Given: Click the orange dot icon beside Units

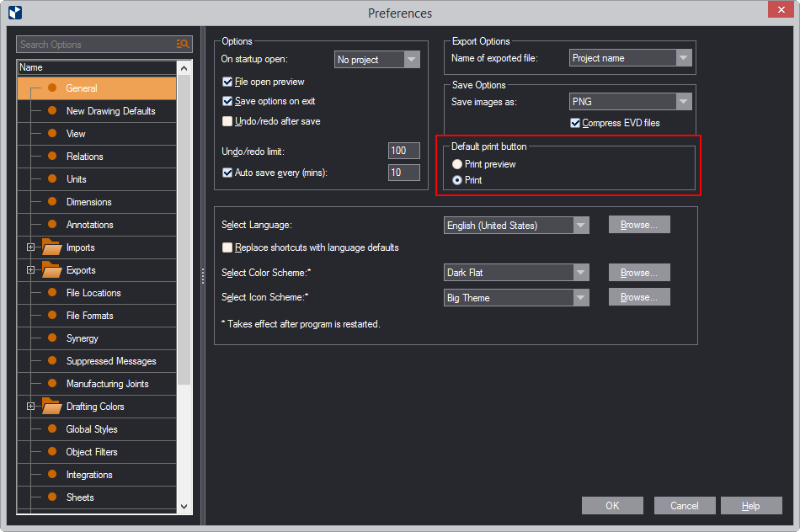Looking at the screenshot, I should [x=52, y=179].
